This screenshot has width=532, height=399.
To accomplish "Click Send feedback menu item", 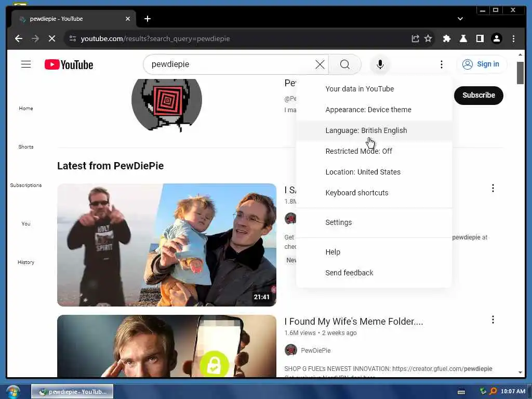I will (x=374, y=273).
